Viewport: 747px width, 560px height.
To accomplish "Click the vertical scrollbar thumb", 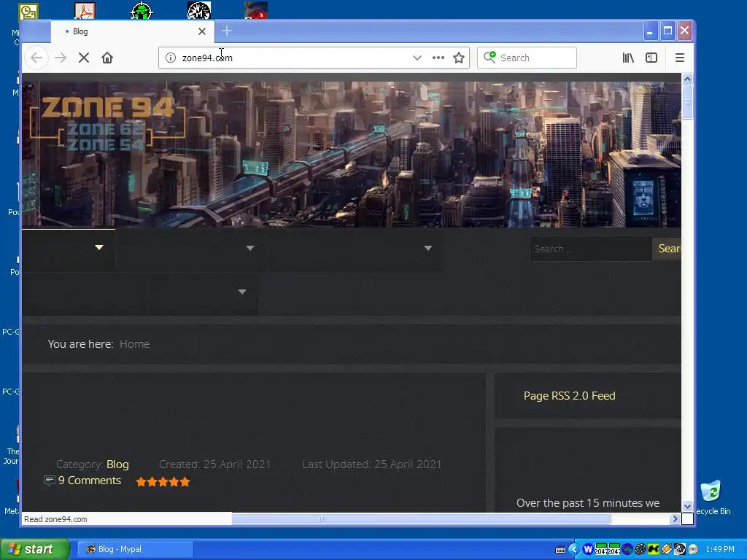I will pos(687,102).
